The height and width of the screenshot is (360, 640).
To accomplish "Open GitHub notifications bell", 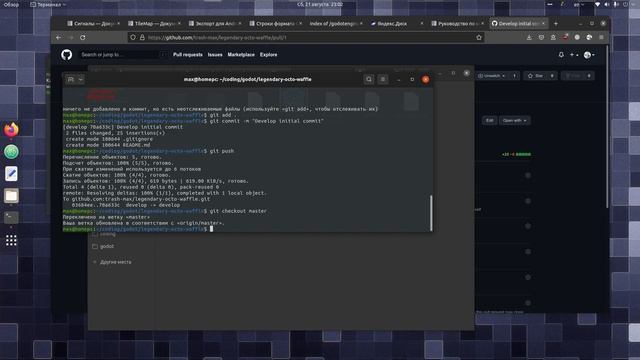I will point(561,55).
